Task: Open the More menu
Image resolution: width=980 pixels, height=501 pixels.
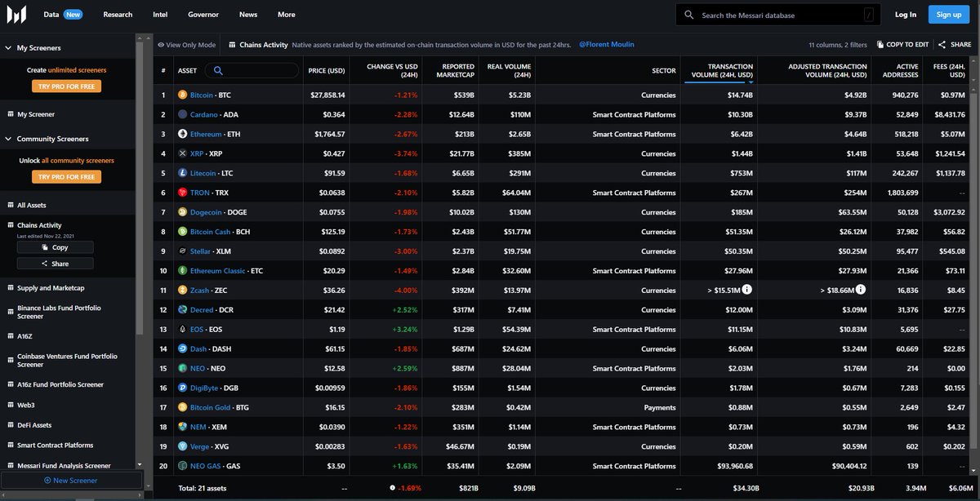Action: 286,15
